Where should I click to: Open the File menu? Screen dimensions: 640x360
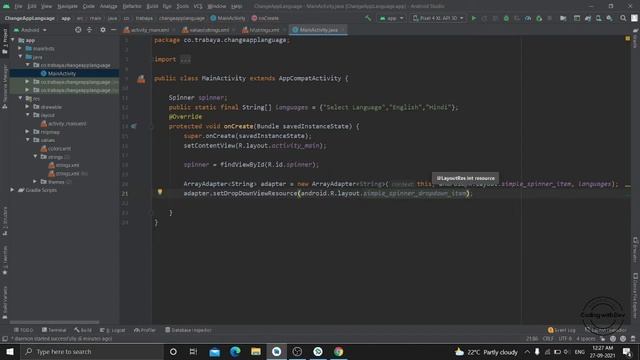[18, 6]
